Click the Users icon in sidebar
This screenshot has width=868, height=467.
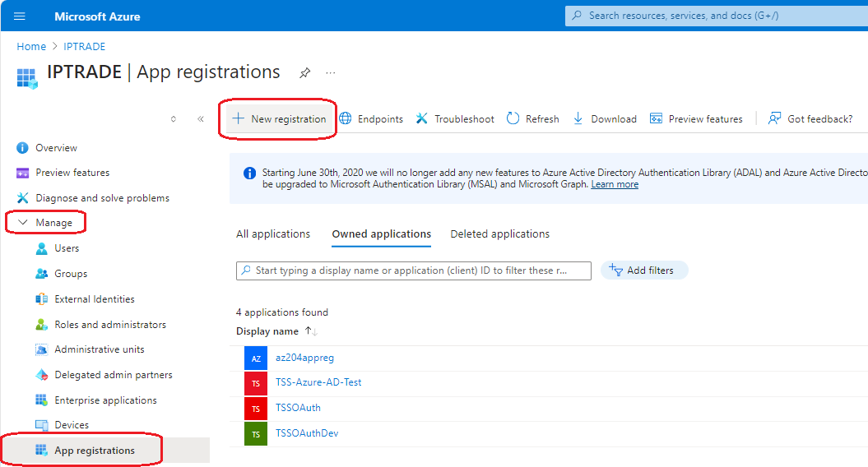click(x=41, y=248)
